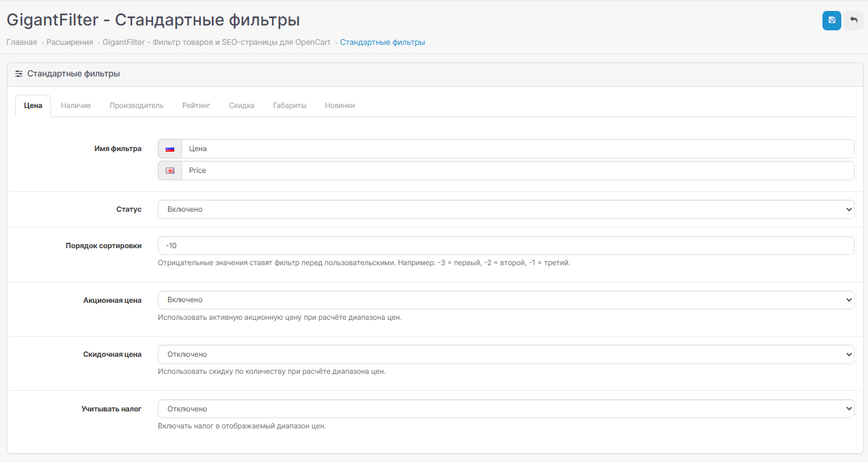Focus the English filter name field Price
The image size is (868, 463).
[x=518, y=171]
